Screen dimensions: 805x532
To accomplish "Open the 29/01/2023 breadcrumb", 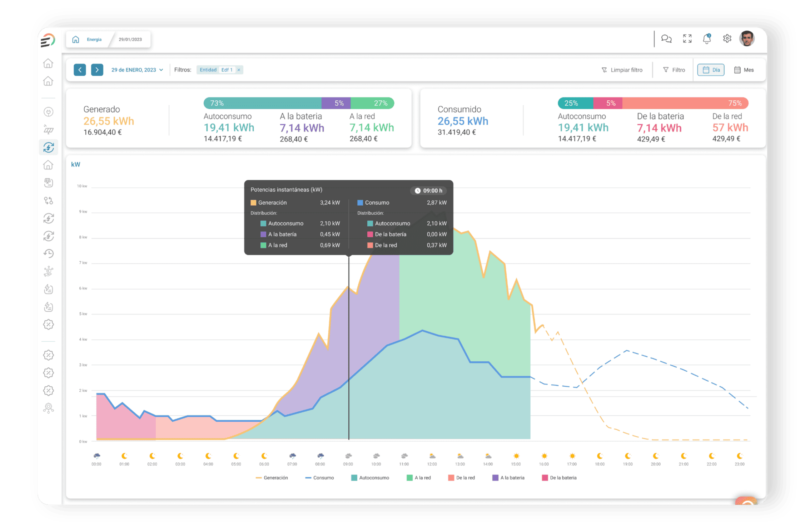I will (130, 39).
